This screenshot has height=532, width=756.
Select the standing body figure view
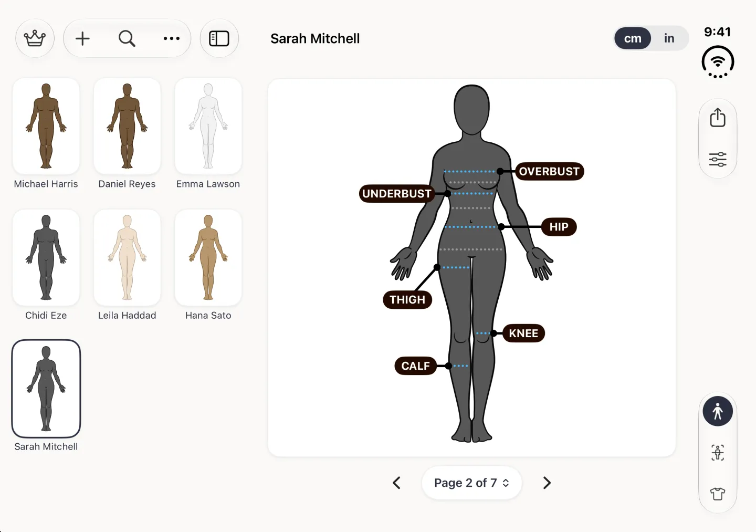tap(718, 411)
